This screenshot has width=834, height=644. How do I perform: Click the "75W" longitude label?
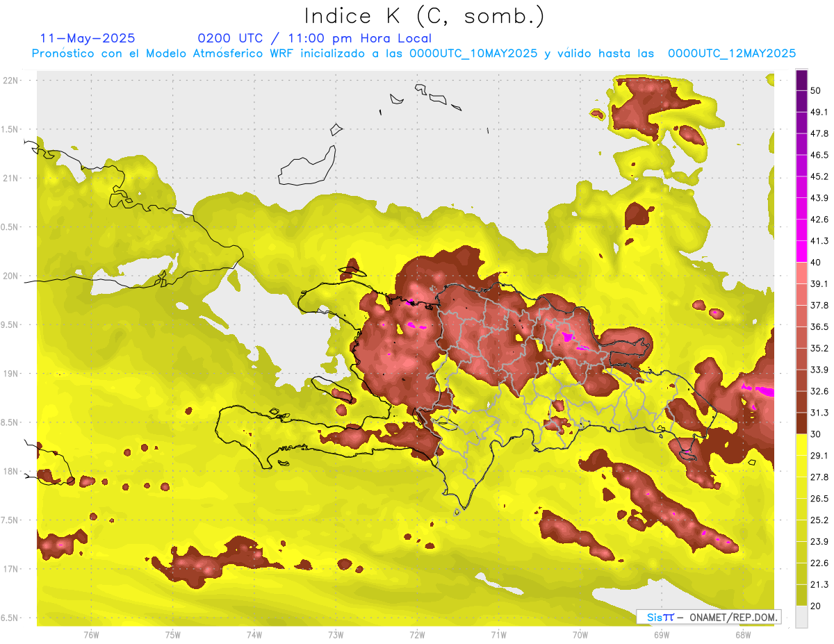[173, 634]
